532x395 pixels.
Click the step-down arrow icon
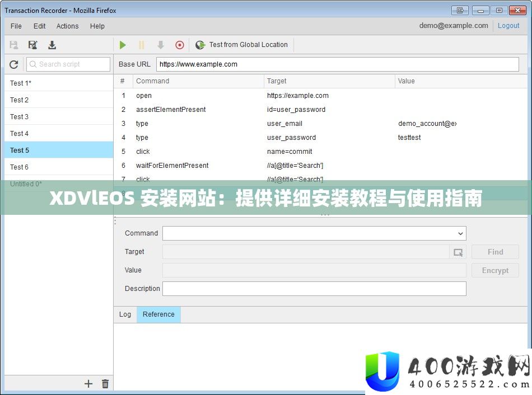pos(161,45)
